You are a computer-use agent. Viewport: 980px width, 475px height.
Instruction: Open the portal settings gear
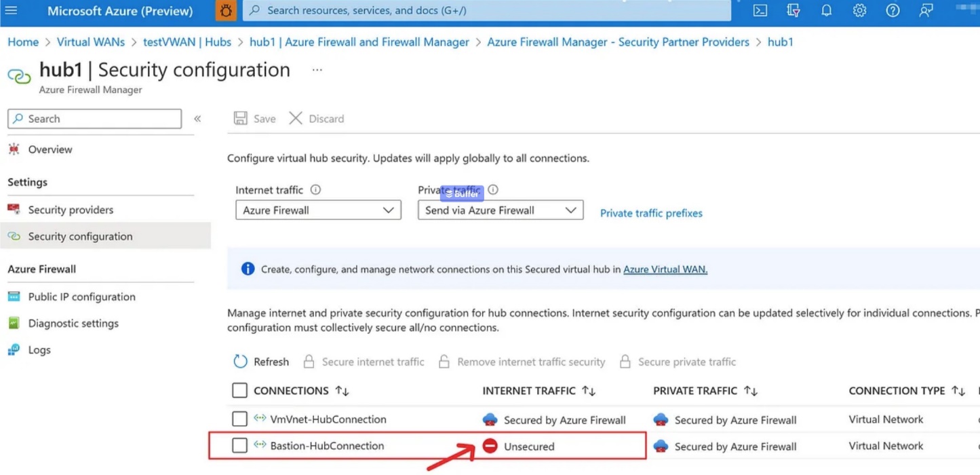click(859, 11)
